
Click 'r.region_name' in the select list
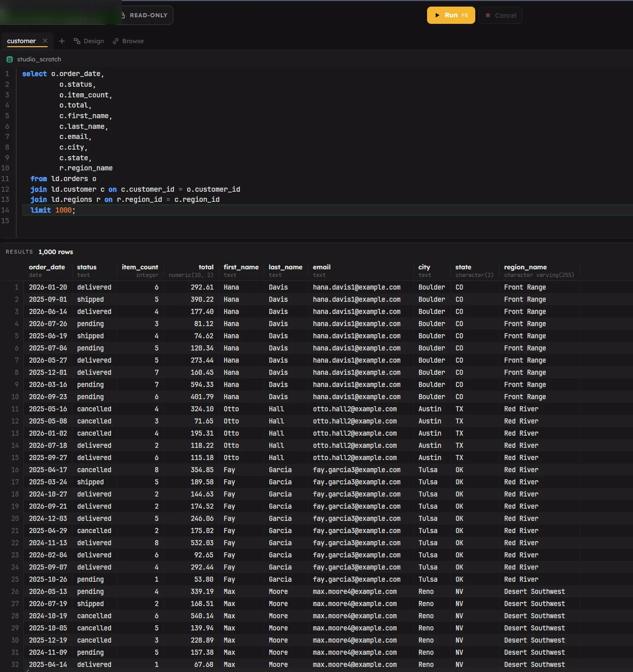coord(86,168)
